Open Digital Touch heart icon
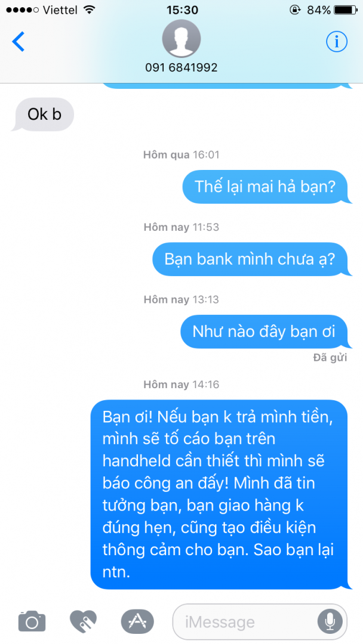The height and width of the screenshot is (644, 363). click(83, 621)
